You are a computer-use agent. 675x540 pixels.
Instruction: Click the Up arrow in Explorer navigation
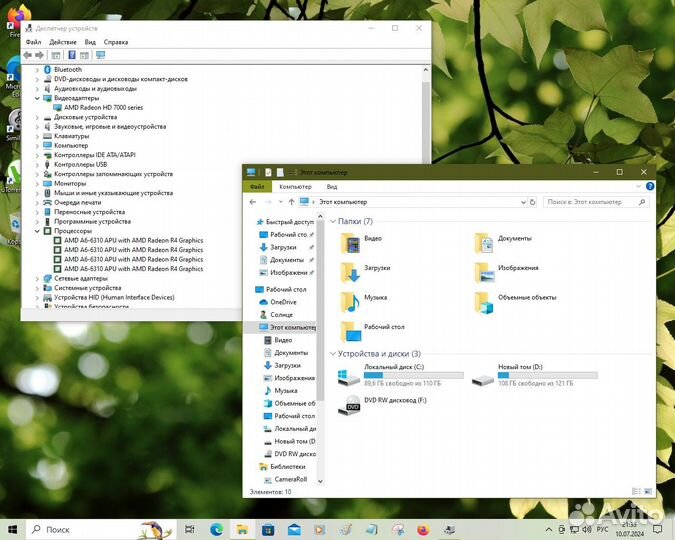point(291,202)
